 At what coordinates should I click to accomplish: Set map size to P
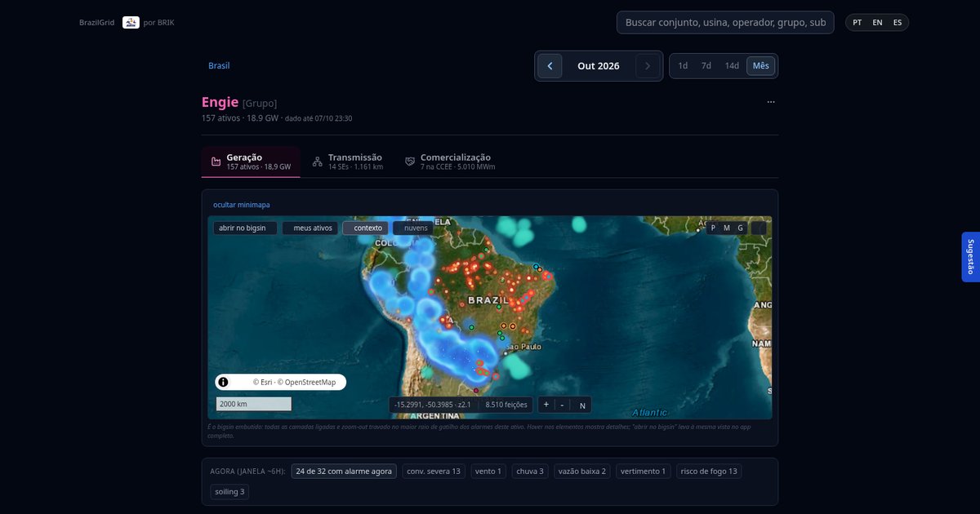pos(713,228)
